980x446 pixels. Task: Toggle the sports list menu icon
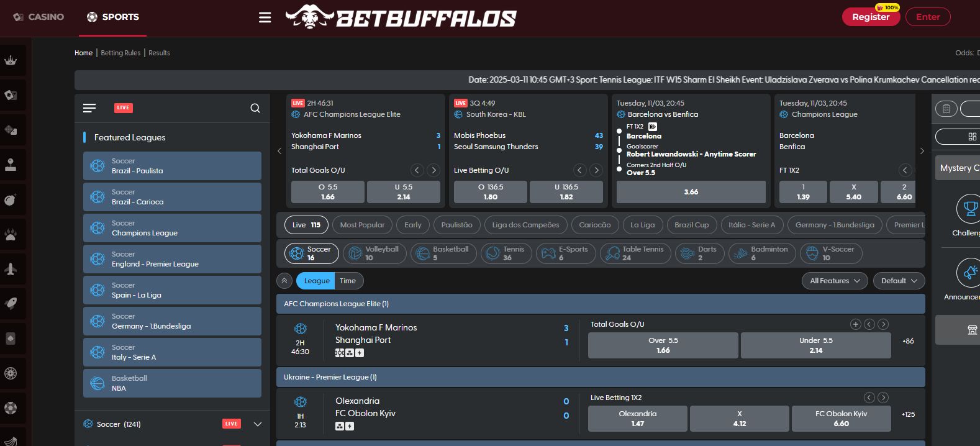click(x=89, y=108)
